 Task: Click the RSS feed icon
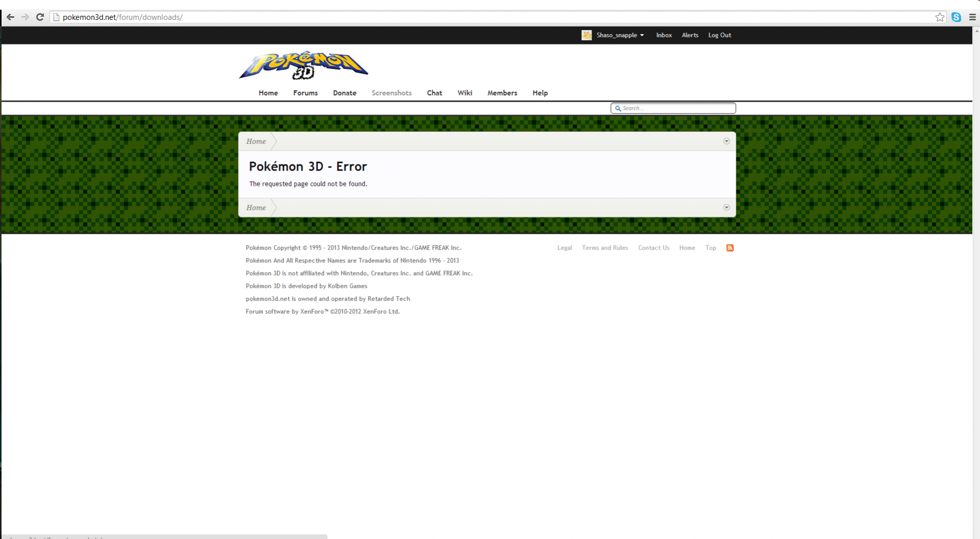click(730, 248)
